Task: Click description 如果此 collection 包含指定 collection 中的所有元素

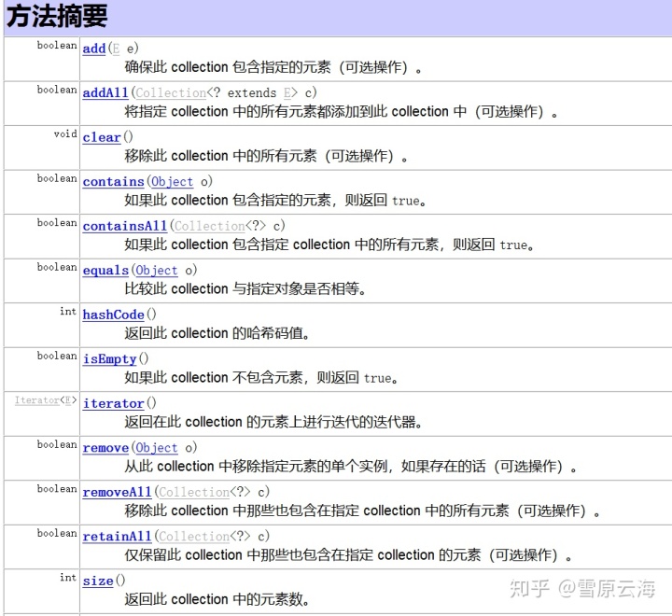Action: 282,245
